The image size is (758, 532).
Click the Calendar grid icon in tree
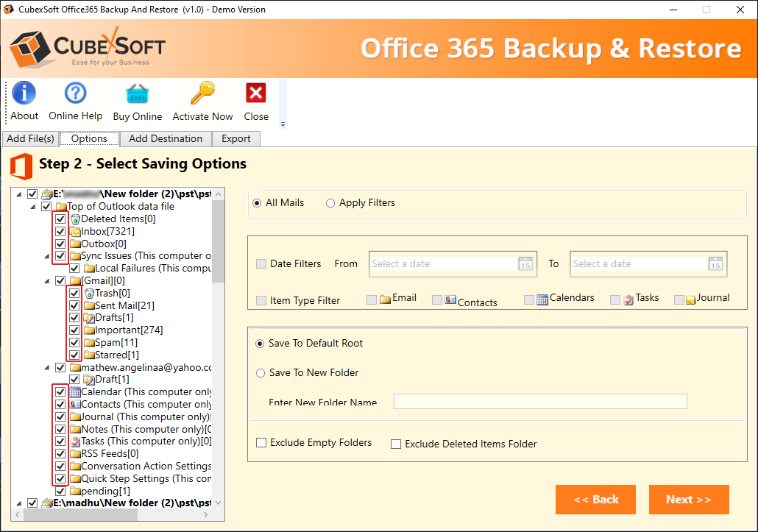point(75,392)
